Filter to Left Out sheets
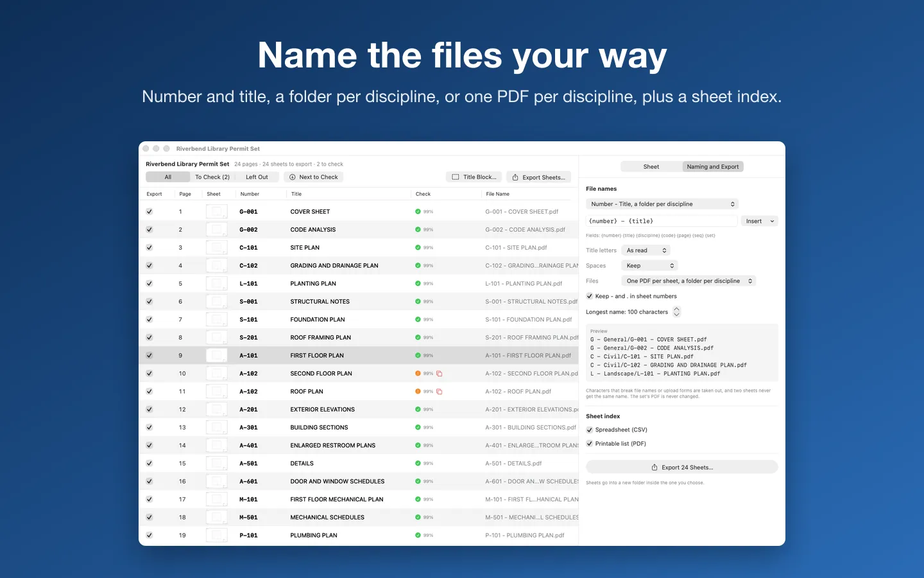The width and height of the screenshot is (924, 578). 257,177
